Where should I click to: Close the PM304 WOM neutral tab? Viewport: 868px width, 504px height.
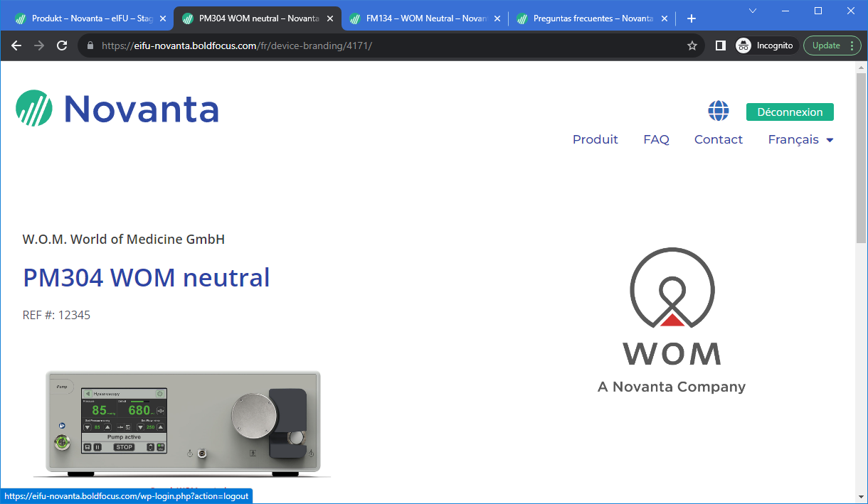[x=330, y=18]
